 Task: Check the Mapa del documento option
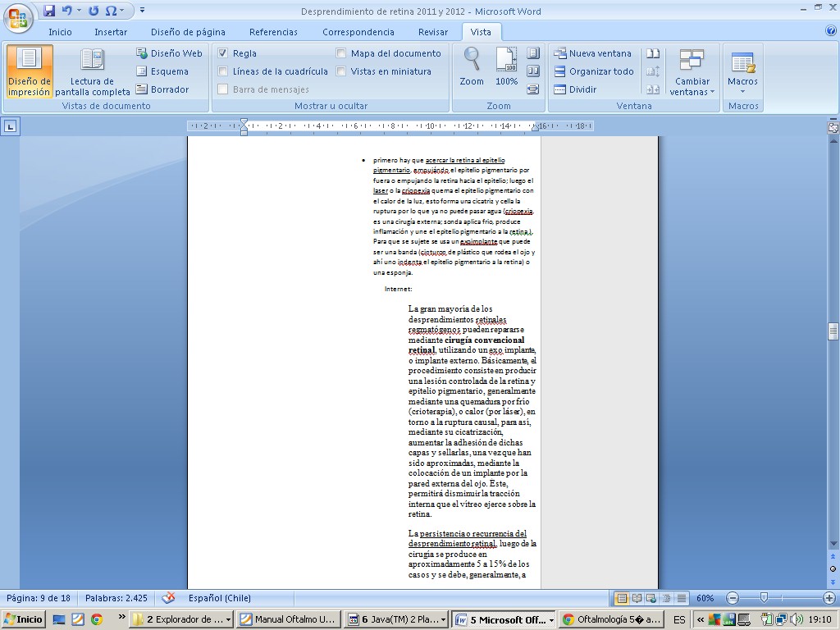(x=341, y=53)
